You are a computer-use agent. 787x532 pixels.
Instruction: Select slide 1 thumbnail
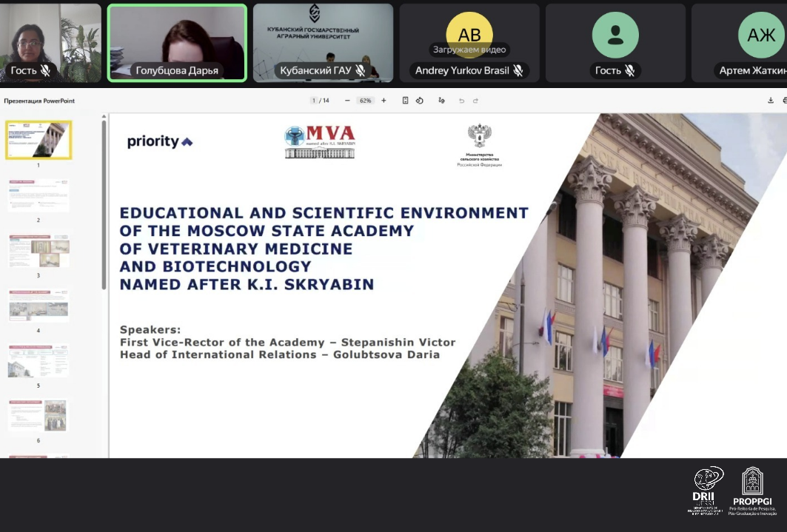tap(38, 140)
